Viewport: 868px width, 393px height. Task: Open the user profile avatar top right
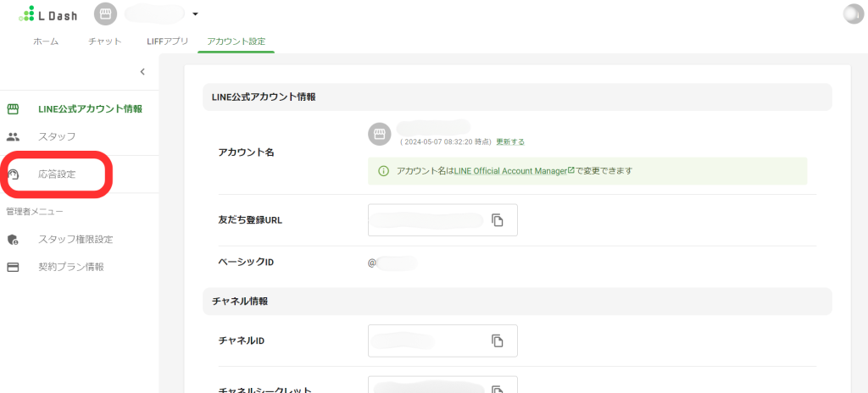pyautogui.click(x=854, y=14)
